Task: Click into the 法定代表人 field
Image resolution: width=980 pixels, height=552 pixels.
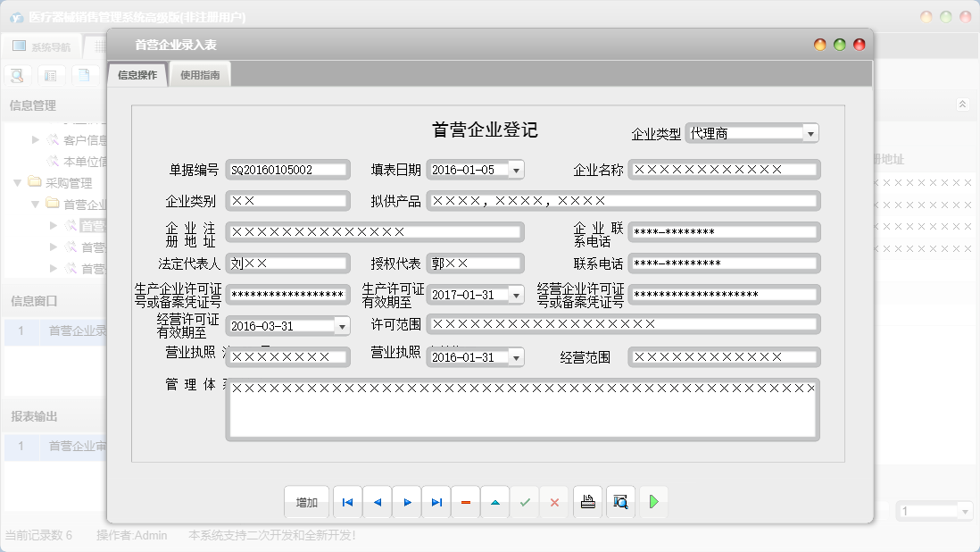Action: point(287,263)
